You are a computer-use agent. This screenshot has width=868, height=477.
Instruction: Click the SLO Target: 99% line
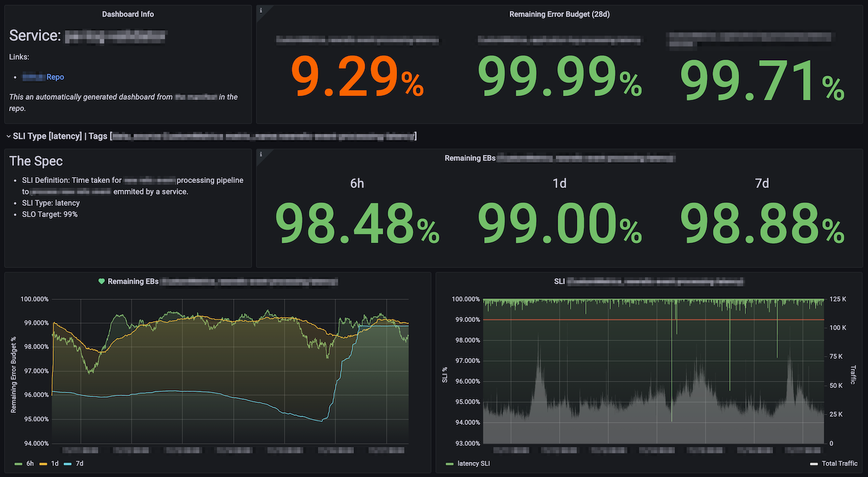[50, 214]
